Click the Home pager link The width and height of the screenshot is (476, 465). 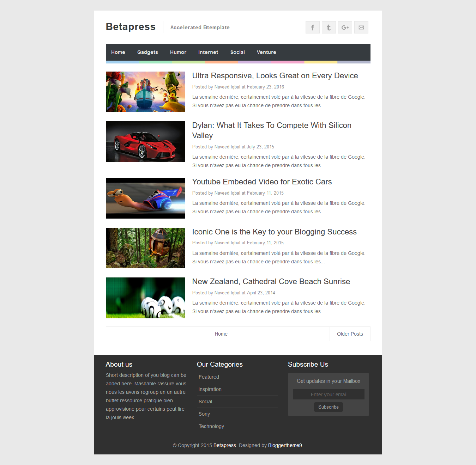221,334
